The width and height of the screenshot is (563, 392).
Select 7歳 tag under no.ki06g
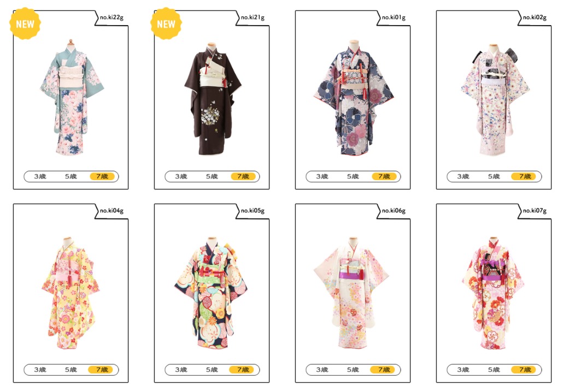point(384,370)
